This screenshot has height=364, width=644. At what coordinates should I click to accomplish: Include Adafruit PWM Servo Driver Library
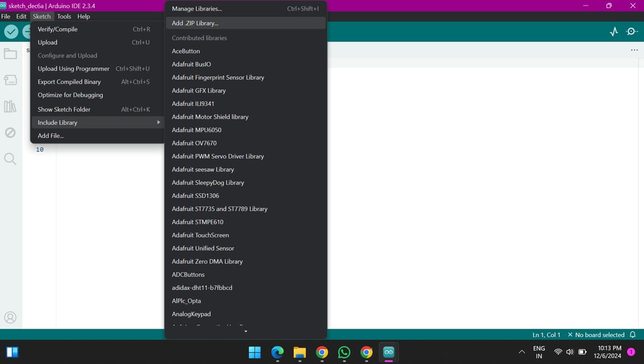point(246,156)
